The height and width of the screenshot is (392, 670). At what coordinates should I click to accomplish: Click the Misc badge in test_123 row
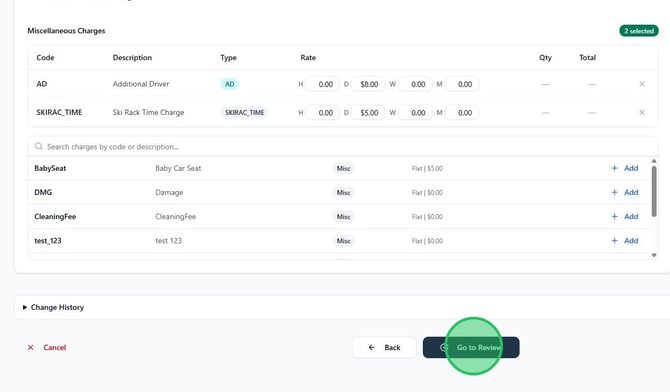click(x=343, y=241)
